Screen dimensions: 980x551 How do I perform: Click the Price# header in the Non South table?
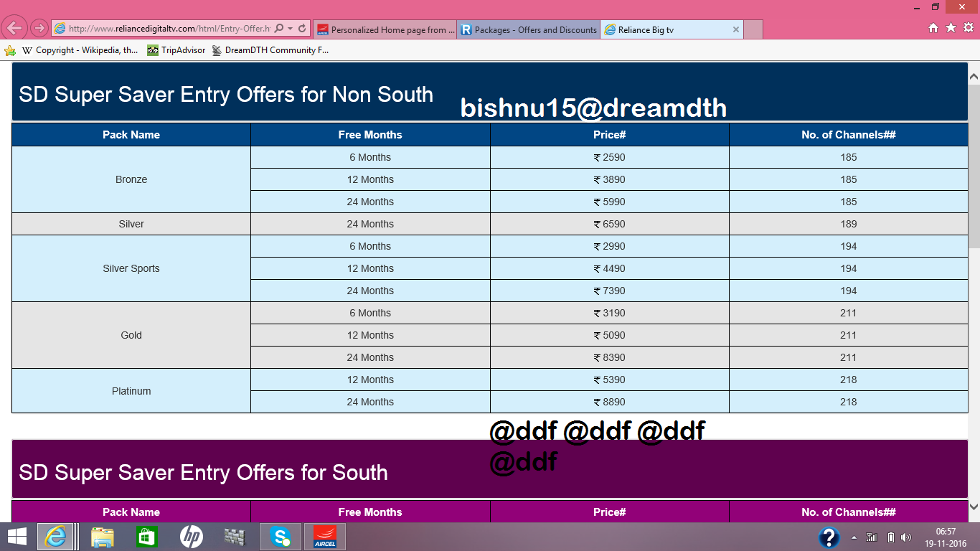point(610,135)
